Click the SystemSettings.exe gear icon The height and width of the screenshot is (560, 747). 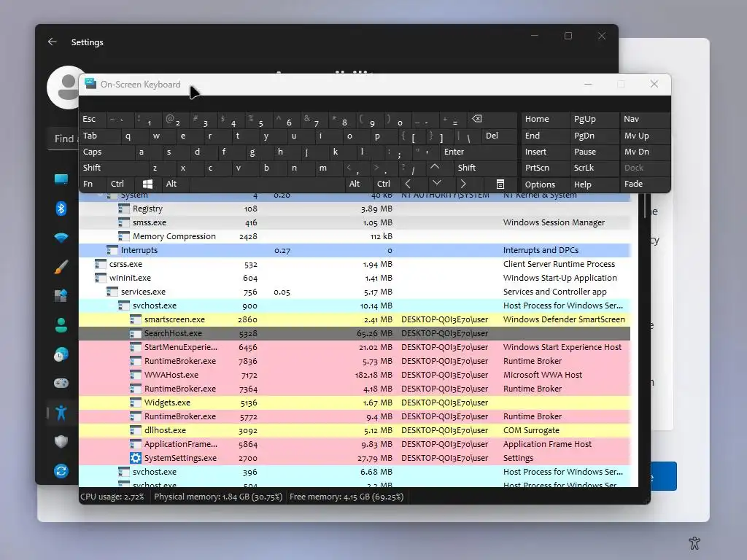coord(136,458)
